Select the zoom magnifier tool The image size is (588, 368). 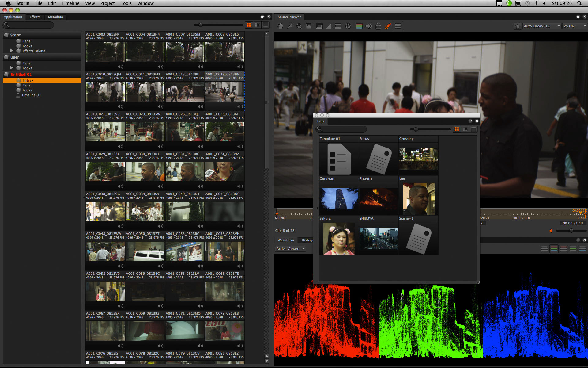[x=299, y=26]
